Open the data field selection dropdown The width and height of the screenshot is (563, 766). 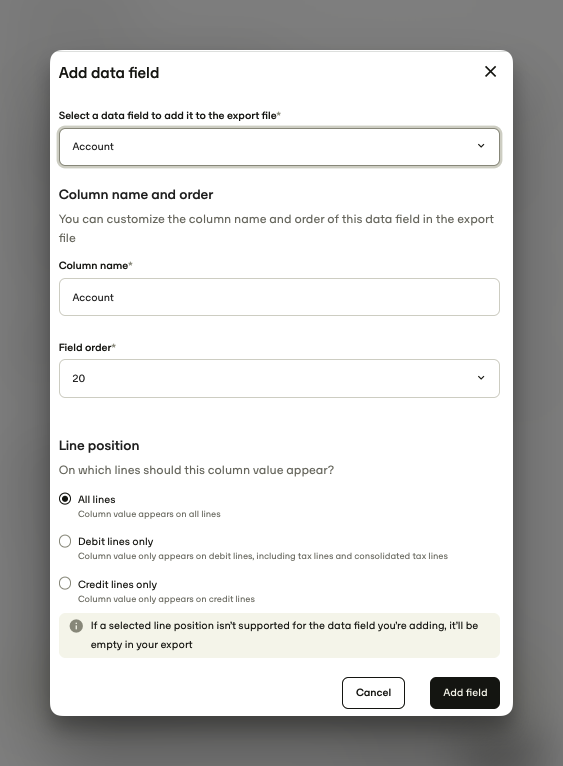coord(279,147)
